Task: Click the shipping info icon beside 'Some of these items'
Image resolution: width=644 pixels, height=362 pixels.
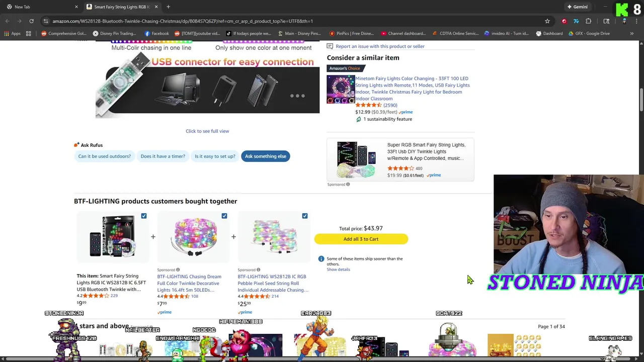Action: [321, 259]
